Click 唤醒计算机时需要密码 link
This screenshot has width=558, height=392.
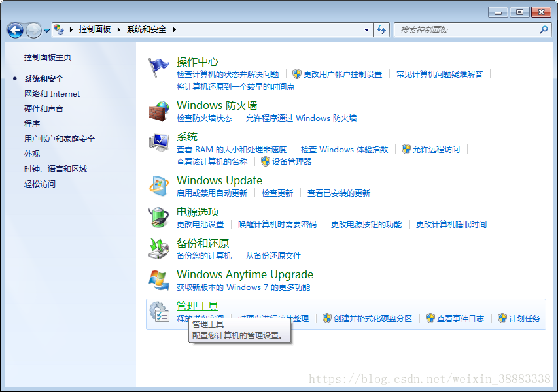277,225
